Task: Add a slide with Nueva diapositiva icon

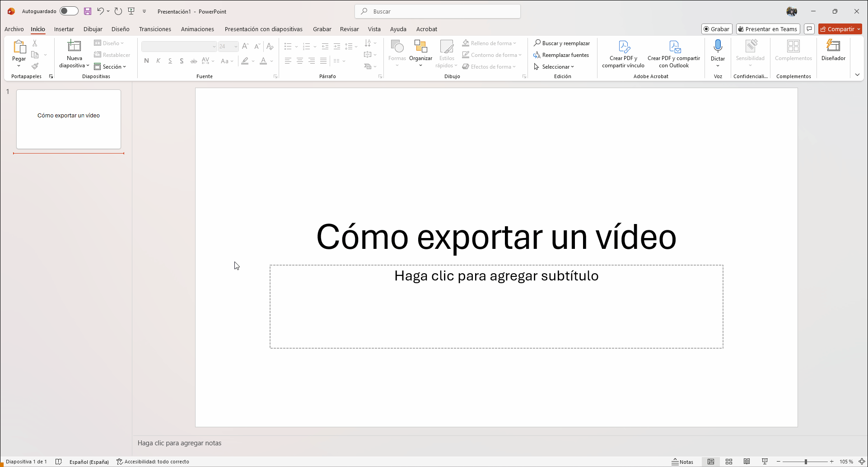Action: click(x=74, y=46)
